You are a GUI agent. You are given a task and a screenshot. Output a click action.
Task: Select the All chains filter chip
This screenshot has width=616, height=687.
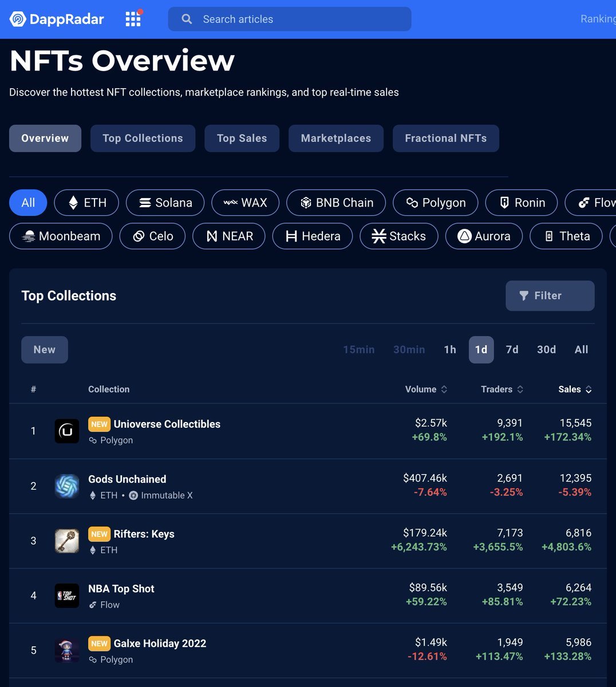[28, 203]
